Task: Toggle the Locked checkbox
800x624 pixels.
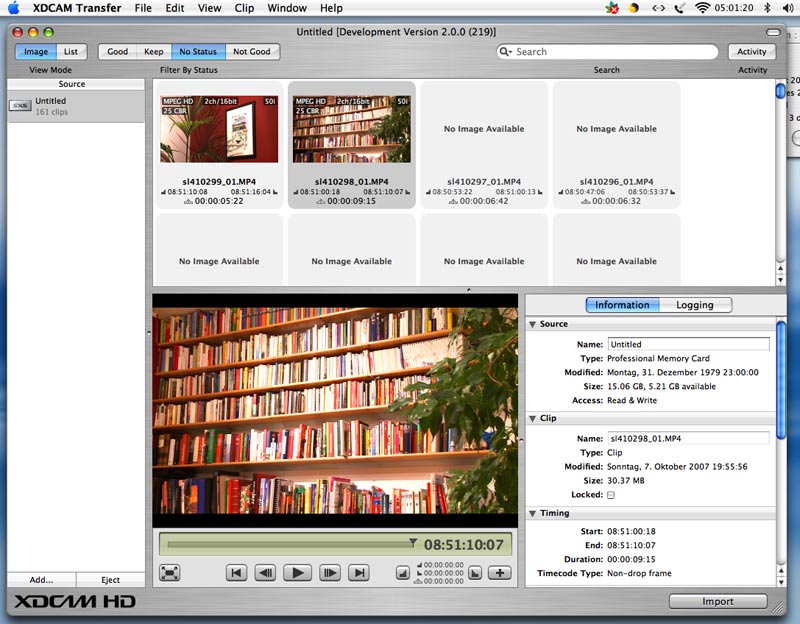Action: click(x=611, y=495)
